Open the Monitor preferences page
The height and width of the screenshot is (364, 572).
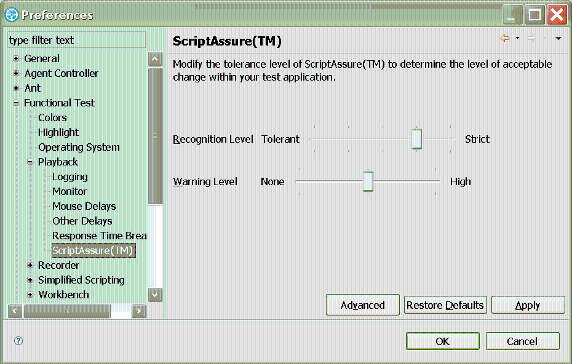coord(70,191)
